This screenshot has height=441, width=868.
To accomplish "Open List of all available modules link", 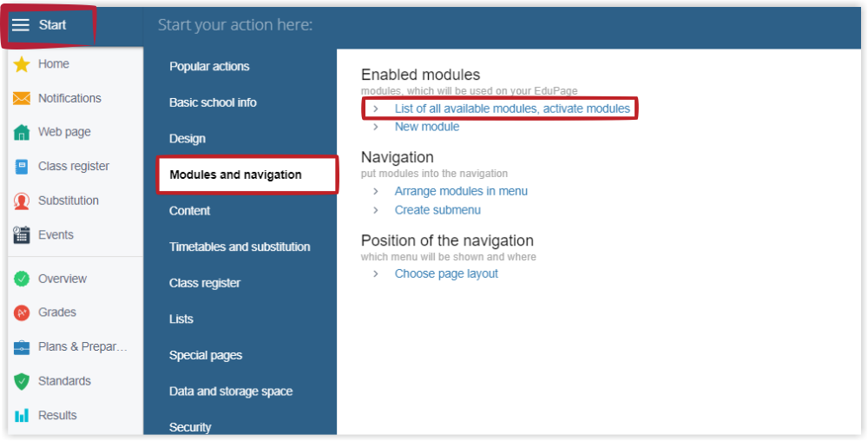I will (x=512, y=109).
